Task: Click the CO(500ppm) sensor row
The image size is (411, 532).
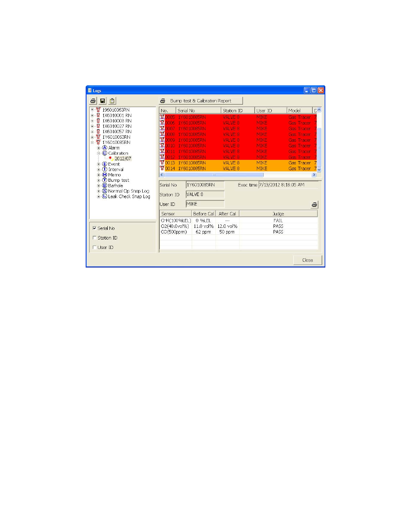Action: coord(239,232)
